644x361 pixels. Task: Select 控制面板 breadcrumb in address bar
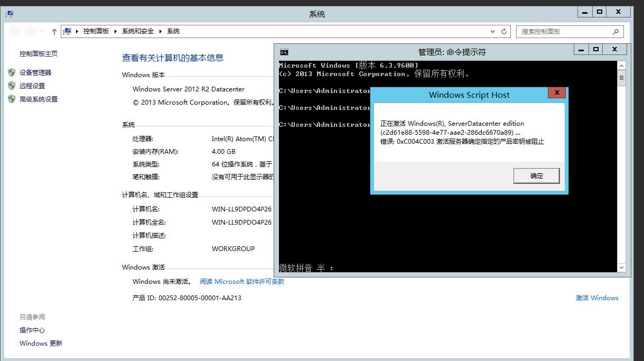click(x=96, y=31)
